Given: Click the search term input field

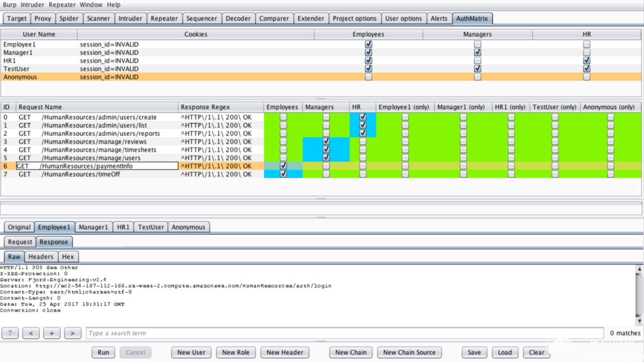Looking at the screenshot, I should [345, 333].
